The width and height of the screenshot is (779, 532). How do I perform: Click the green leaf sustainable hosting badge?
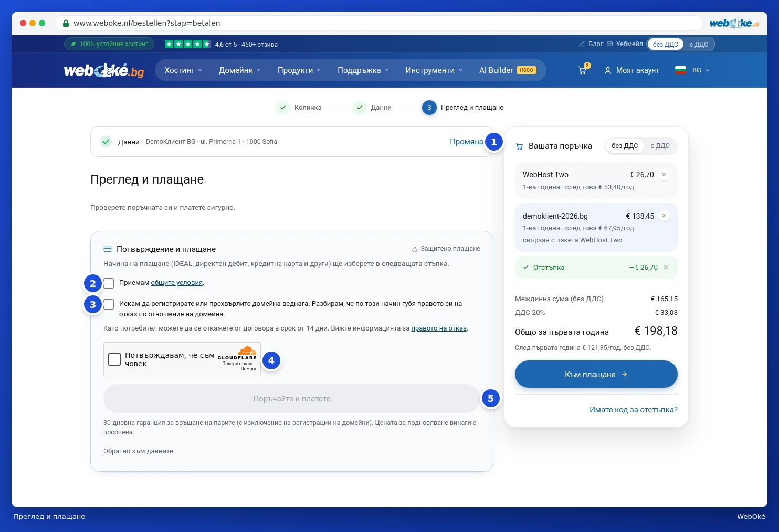(109, 44)
